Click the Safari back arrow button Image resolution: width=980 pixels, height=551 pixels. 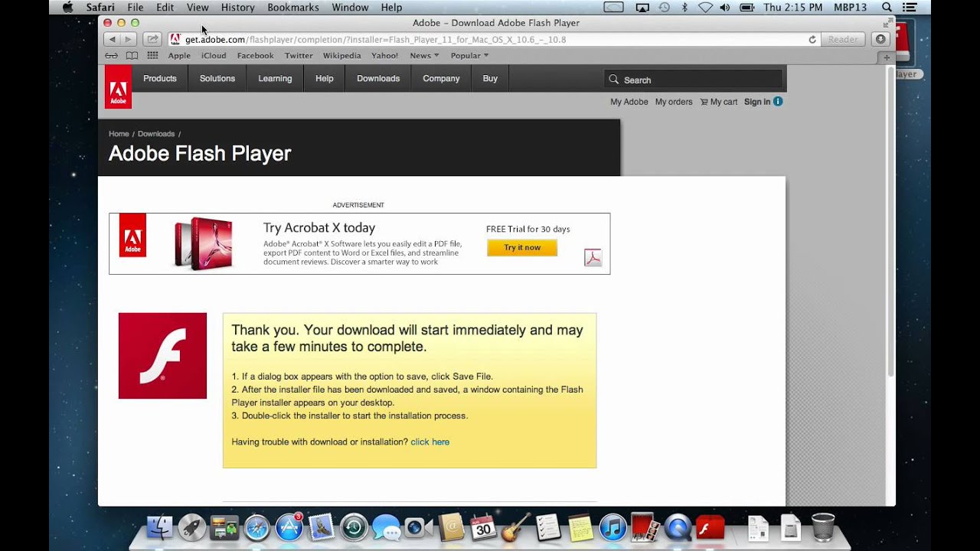[x=113, y=39]
